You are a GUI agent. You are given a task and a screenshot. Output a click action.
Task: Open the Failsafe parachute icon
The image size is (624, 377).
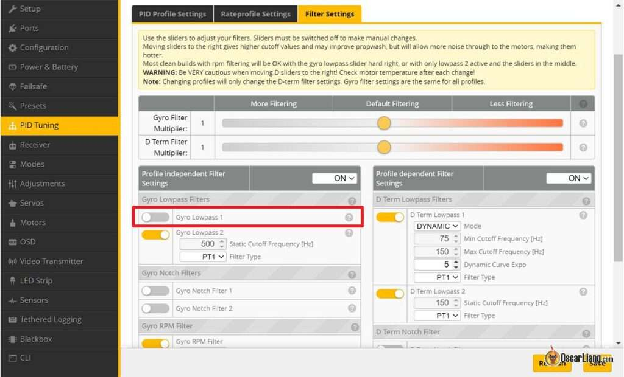(x=12, y=86)
